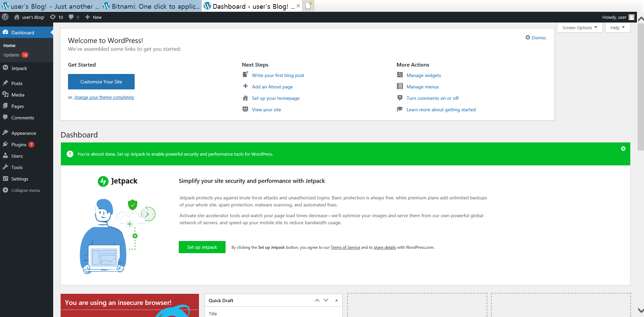This screenshot has height=317, width=644.
Task: Click the Posts pushpin icon
Action: coord(5,83)
